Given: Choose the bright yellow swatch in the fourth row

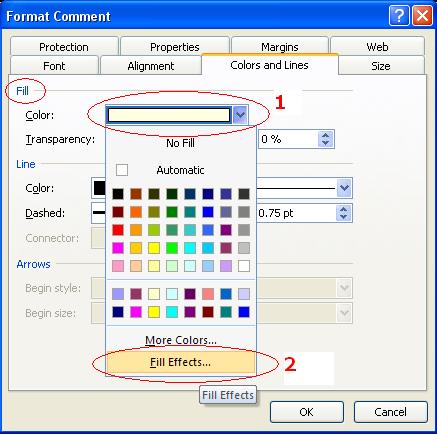Looking at the screenshot, I should coord(154,248).
